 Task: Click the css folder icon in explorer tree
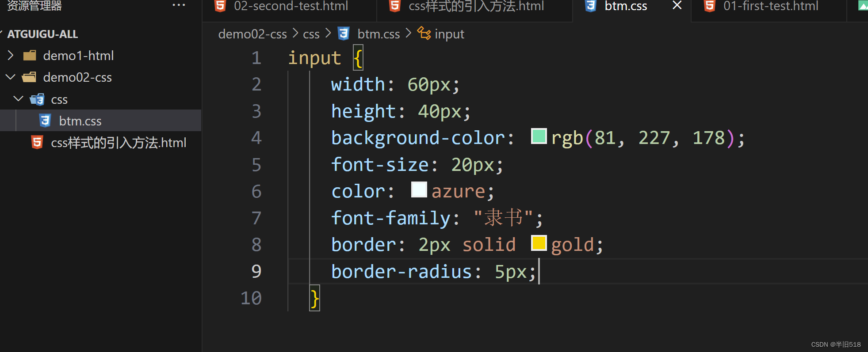pyautogui.click(x=37, y=99)
